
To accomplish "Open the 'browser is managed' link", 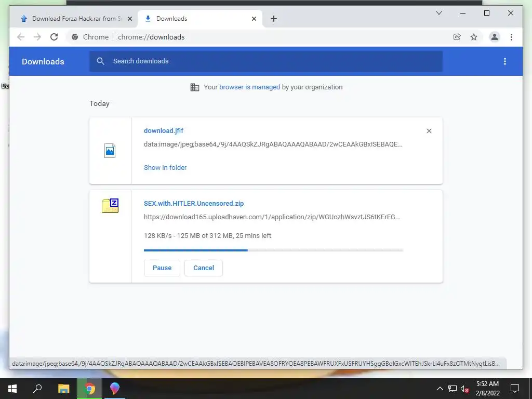I will [249, 87].
